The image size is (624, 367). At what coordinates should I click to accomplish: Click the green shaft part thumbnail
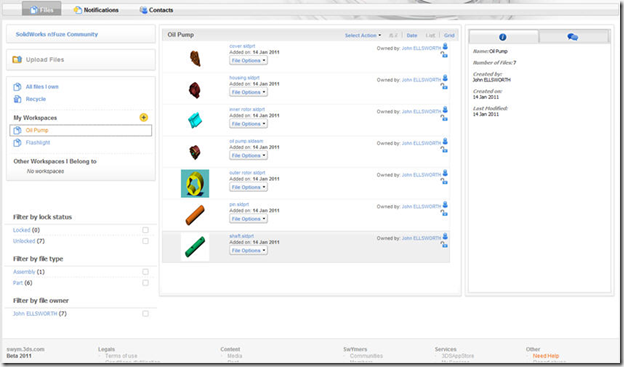(195, 247)
